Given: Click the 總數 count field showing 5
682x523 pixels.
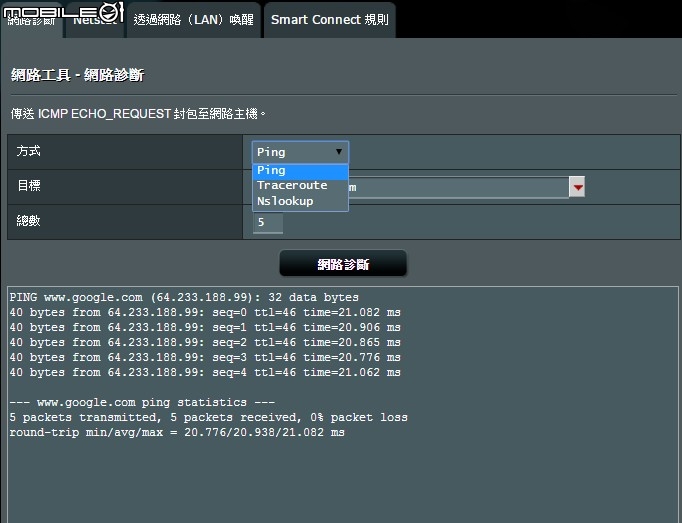Looking at the screenshot, I should pos(268,222).
